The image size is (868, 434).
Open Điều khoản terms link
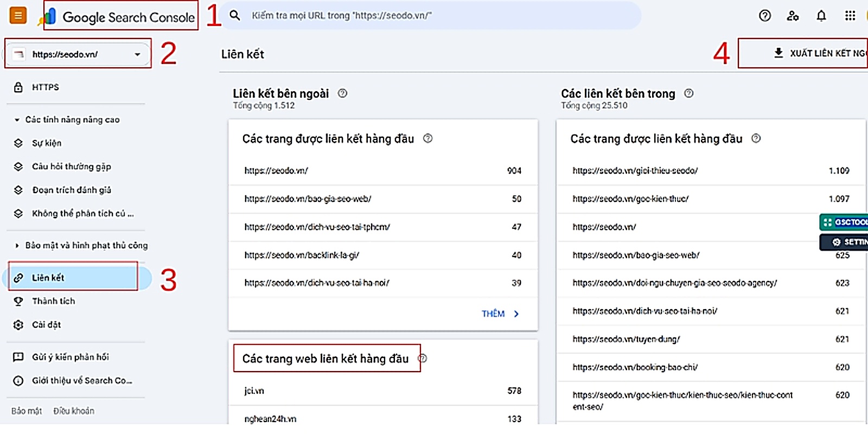click(x=74, y=411)
